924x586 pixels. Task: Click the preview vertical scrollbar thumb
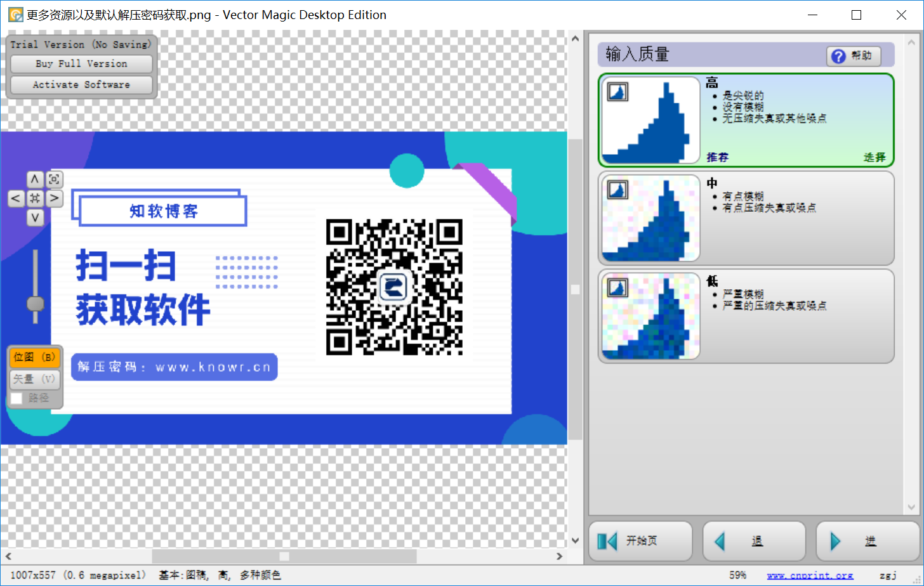(x=576, y=289)
